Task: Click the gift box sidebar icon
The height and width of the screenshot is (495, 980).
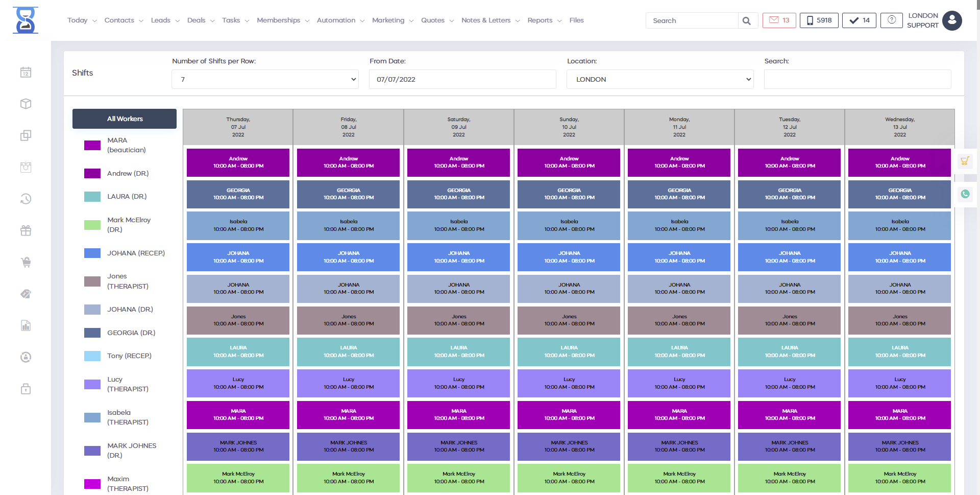Action: point(26,230)
